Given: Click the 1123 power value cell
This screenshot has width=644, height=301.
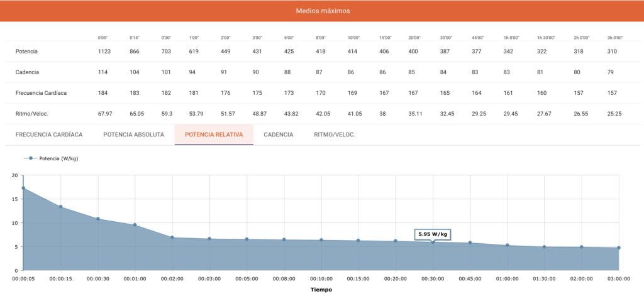Looking at the screenshot, I should pyautogui.click(x=104, y=51).
